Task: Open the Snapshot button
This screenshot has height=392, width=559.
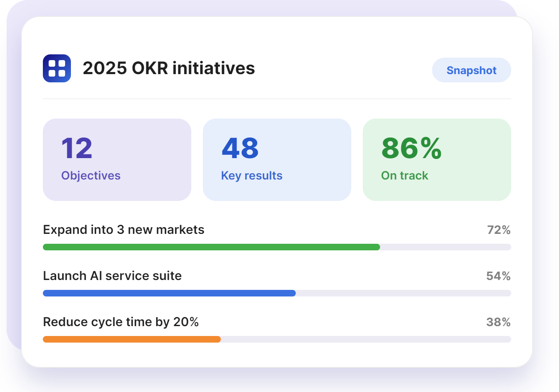Action: pos(471,70)
